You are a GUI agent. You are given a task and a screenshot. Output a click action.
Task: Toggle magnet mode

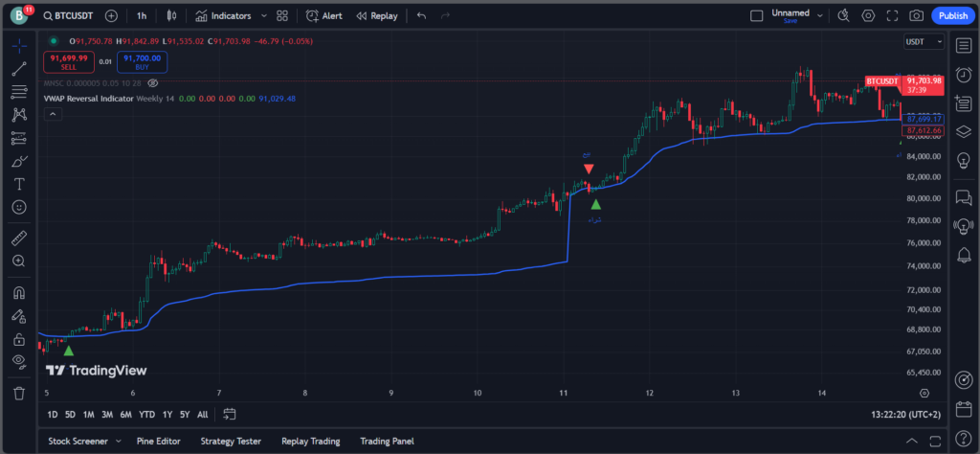coord(19,292)
